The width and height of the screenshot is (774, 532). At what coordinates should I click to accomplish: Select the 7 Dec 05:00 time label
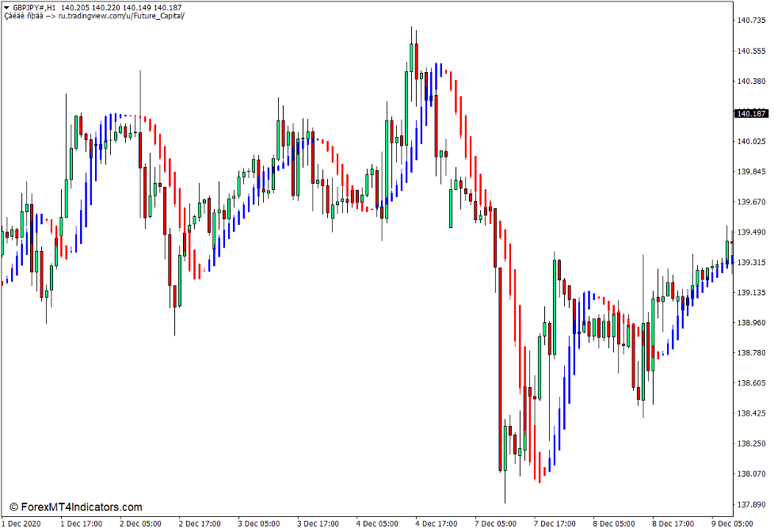[495, 523]
